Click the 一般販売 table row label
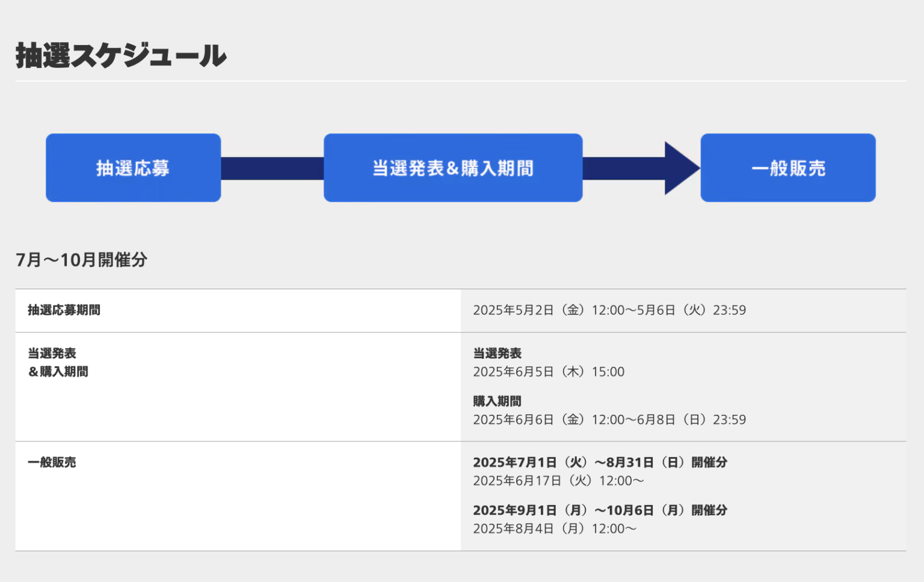 point(52,462)
